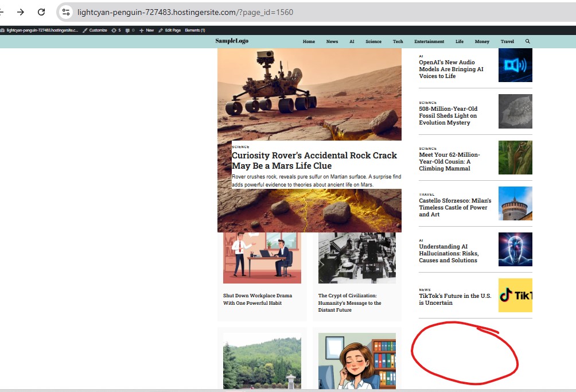This screenshot has height=392, width=576.
Task: Open 508-Million-Year-Old Fossil article
Action: pos(448,116)
